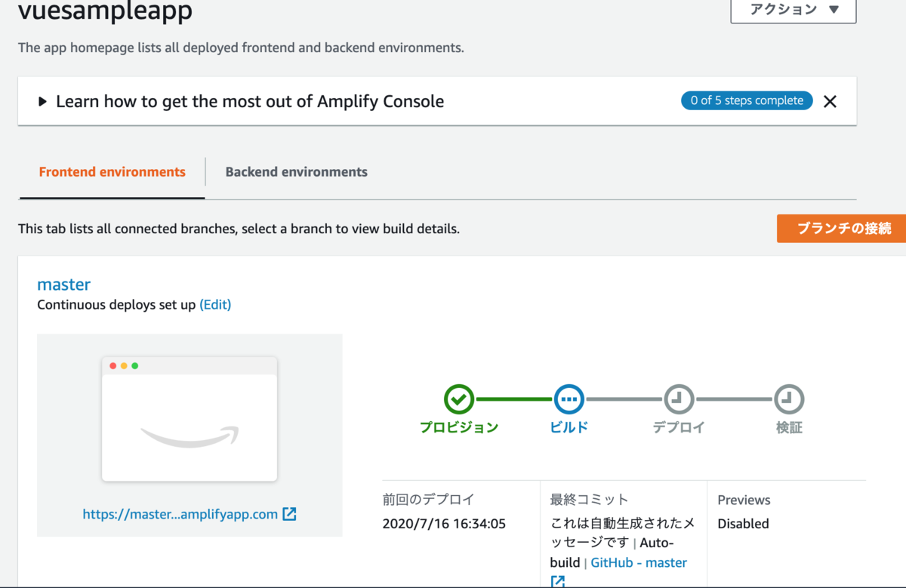Click the プロビジョン step label
Image resolution: width=906 pixels, height=588 pixels.
click(459, 427)
